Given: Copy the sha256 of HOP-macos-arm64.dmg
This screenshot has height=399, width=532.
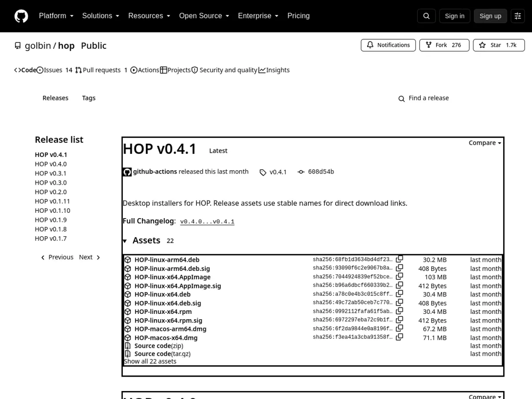Looking at the screenshot, I should (x=399, y=328).
